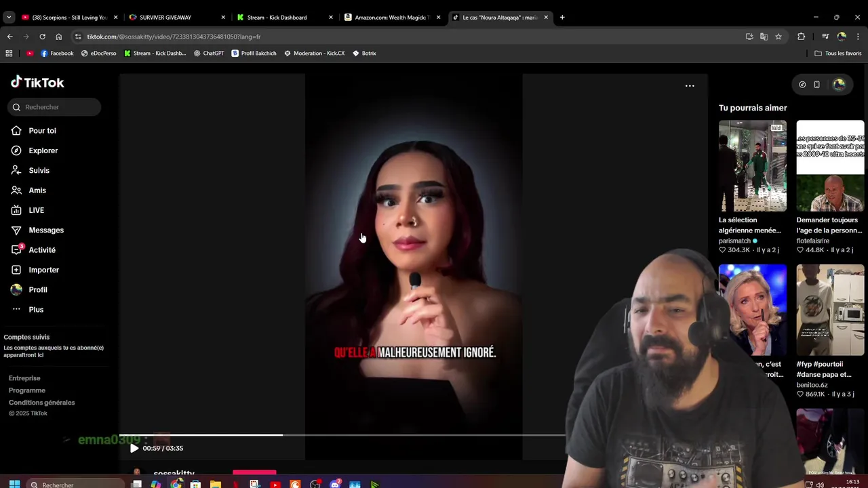
Task: Click the TikTok coins icon at top right
Action: (x=802, y=85)
